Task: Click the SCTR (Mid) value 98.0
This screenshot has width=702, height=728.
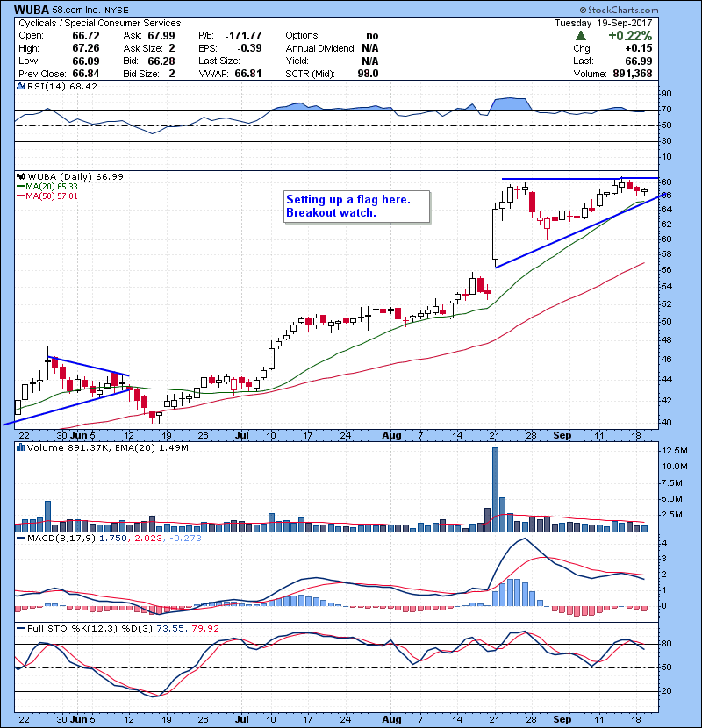Action: click(368, 74)
